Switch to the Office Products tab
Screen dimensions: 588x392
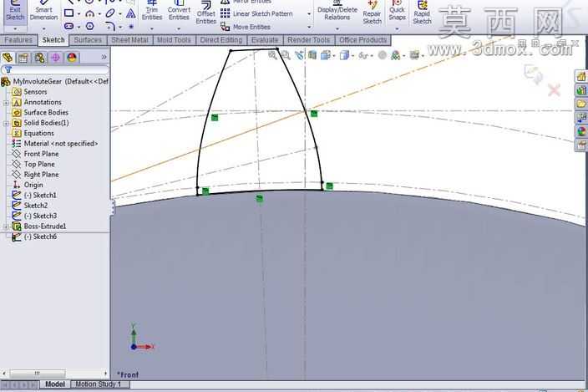point(362,40)
